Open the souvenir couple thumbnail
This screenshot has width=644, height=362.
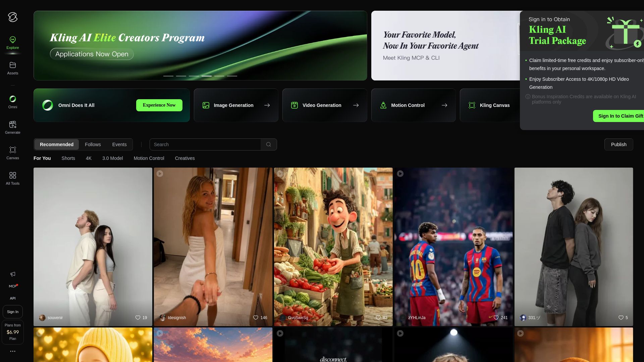[93, 247]
